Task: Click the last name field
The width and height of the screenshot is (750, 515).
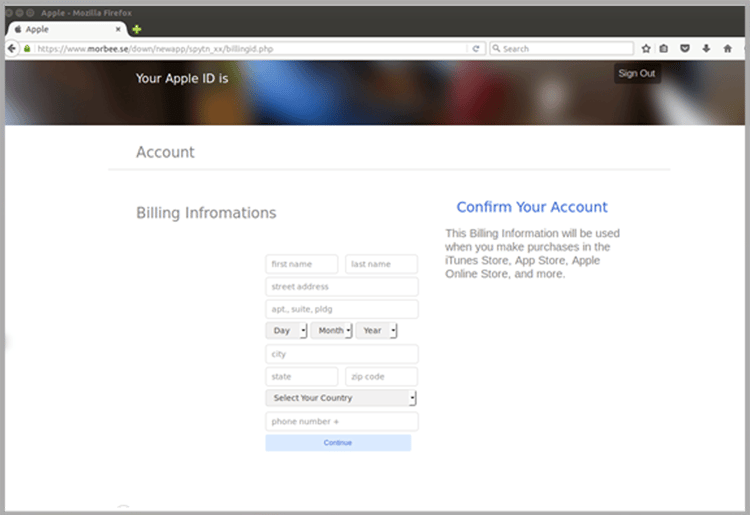Action: [381, 264]
